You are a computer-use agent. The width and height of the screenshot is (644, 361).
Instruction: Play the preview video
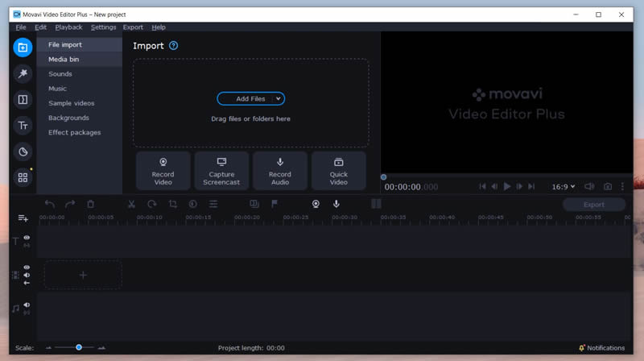tap(507, 187)
